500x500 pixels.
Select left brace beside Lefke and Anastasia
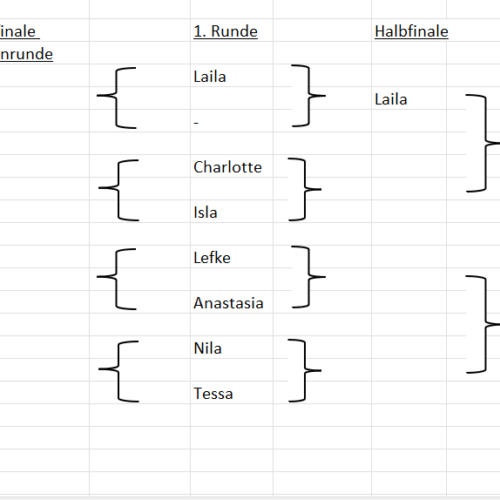point(116,279)
